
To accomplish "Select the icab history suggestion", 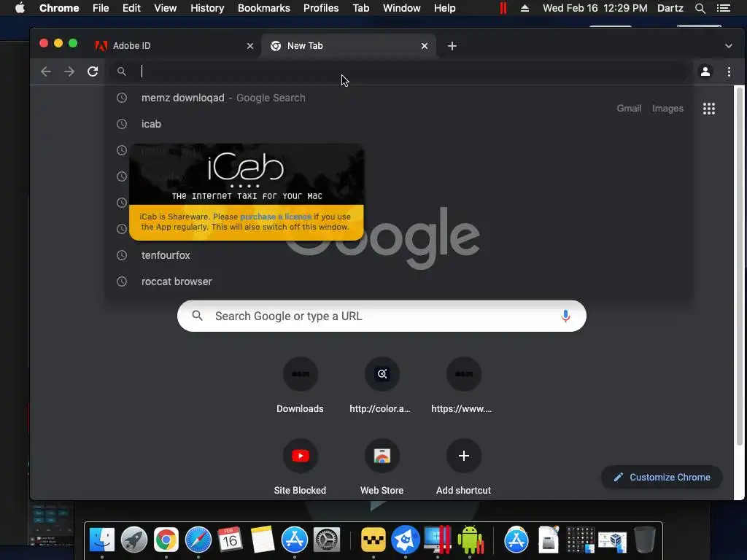I will pyautogui.click(x=398, y=124).
